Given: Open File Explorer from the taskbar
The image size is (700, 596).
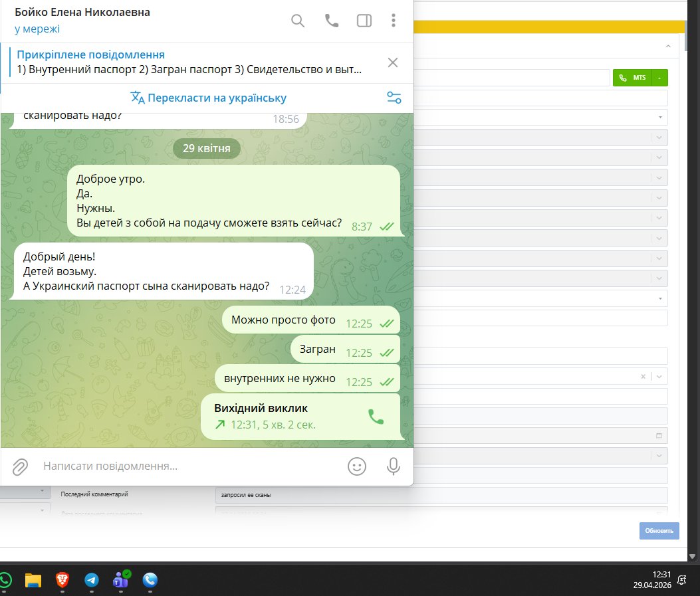Looking at the screenshot, I should click(33, 581).
